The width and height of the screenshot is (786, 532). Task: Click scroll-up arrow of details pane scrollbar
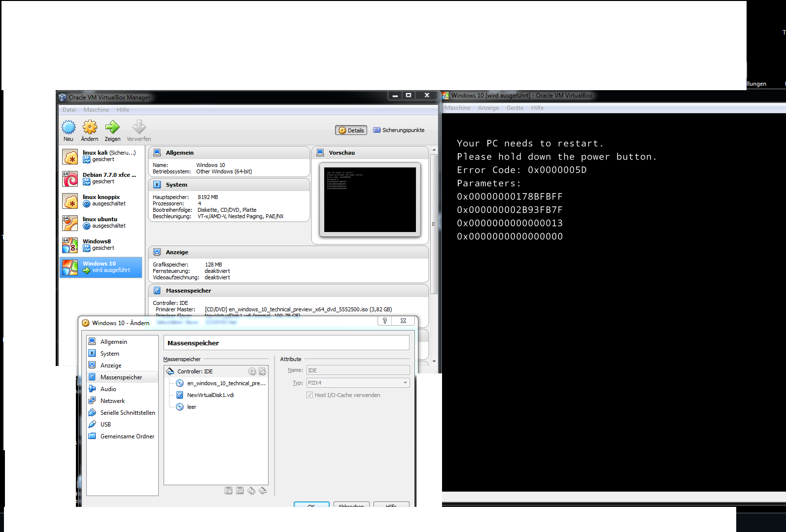click(434, 149)
